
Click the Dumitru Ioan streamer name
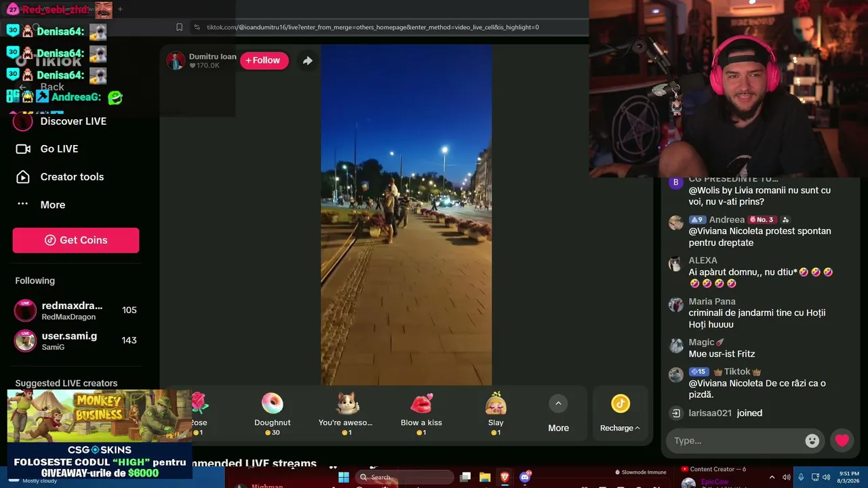(x=212, y=56)
